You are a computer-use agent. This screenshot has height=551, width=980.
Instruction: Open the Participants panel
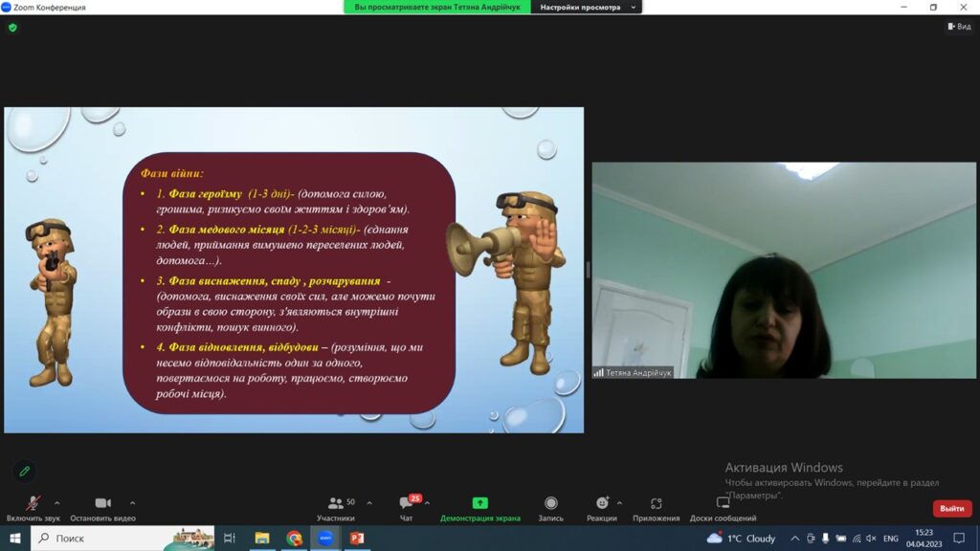tap(336, 504)
